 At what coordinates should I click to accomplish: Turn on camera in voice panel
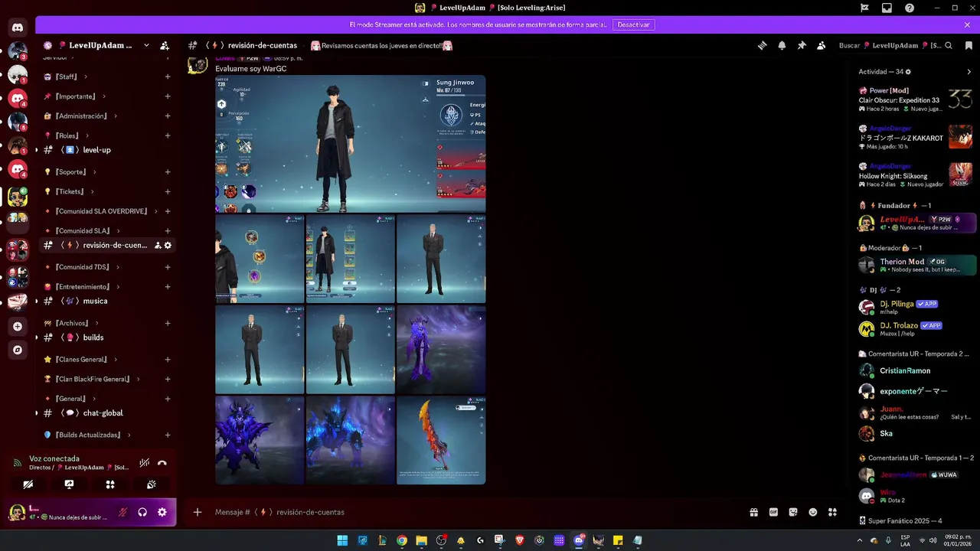click(x=28, y=484)
